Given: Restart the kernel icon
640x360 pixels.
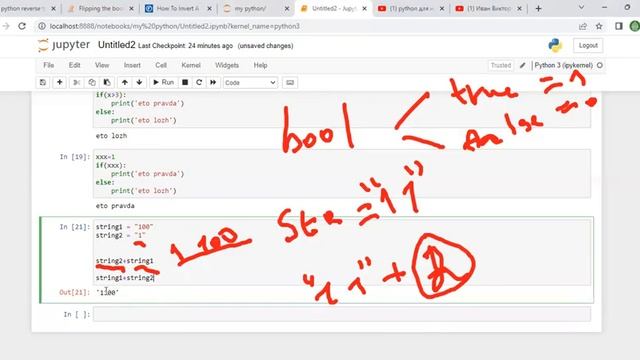Looking at the screenshot, I should click(x=199, y=82).
